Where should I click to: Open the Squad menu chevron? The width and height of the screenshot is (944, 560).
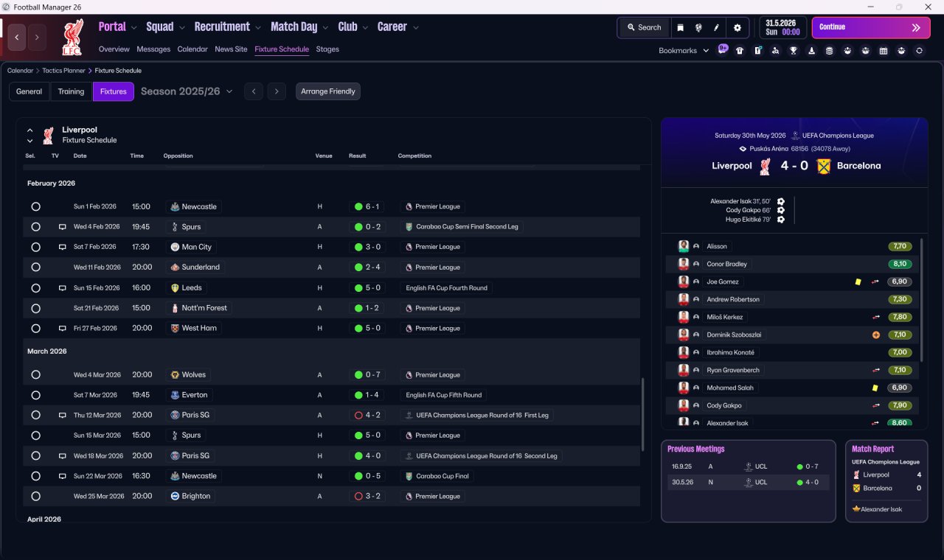[x=182, y=27]
